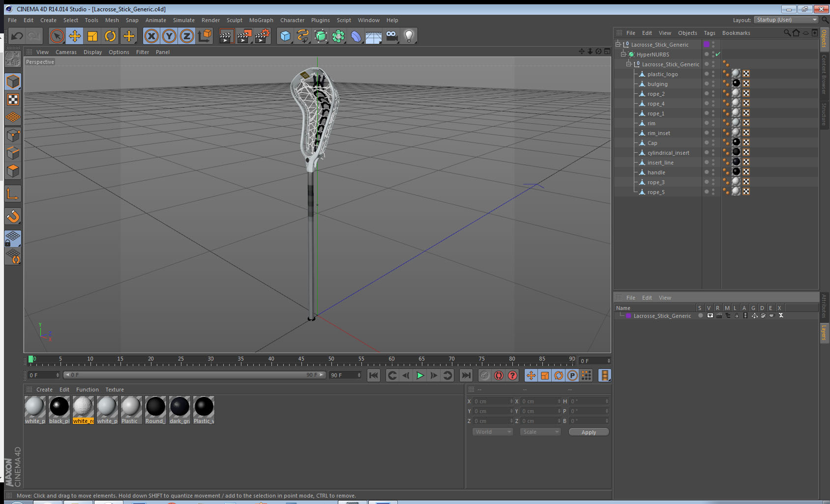Click the Undo arrow icon

pos(17,36)
